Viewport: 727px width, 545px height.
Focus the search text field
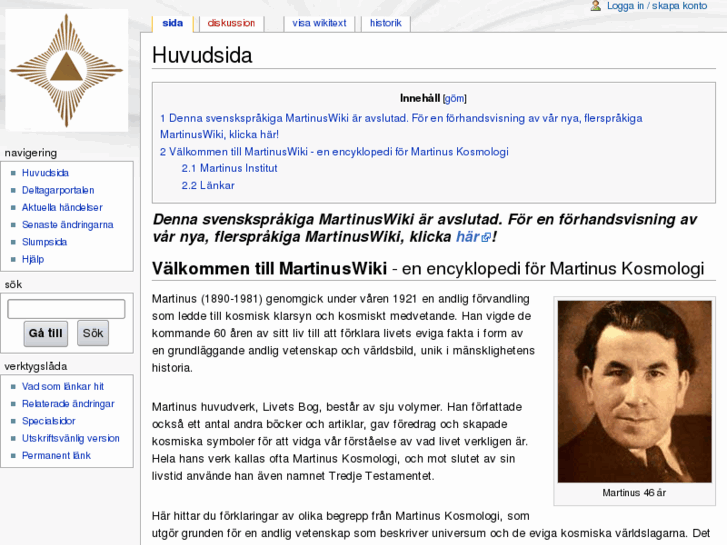coord(66,309)
